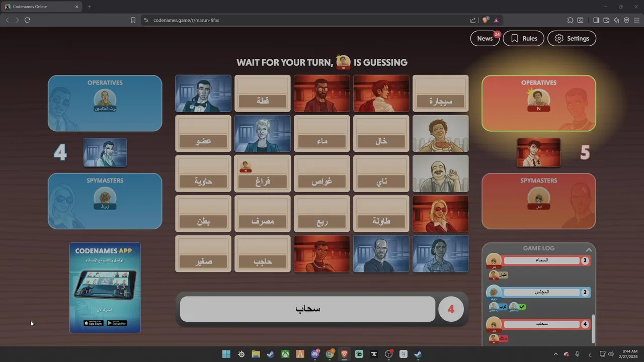Open Discord from the taskbar

coord(315,354)
